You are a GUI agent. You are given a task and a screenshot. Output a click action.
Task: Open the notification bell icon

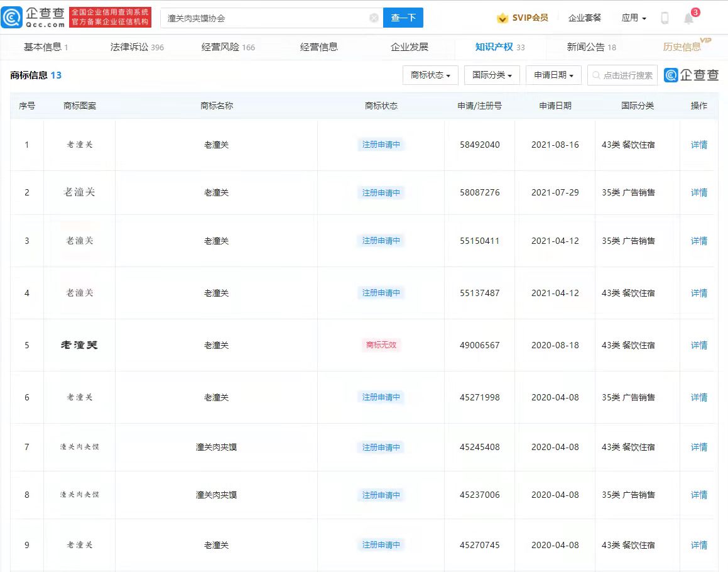point(689,18)
